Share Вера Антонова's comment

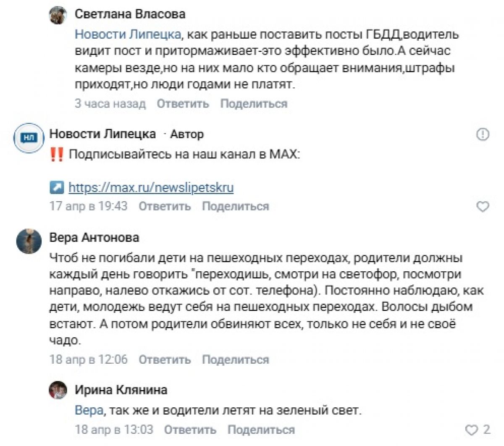click(235, 360)
